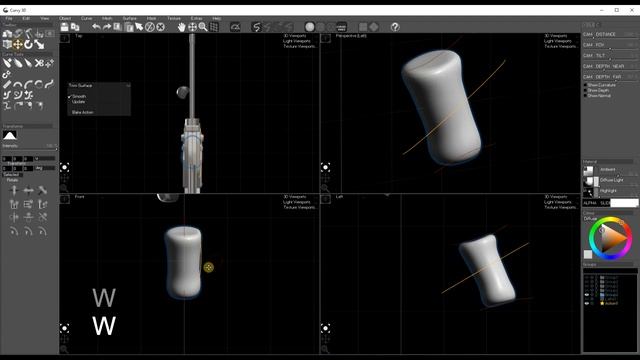
Task: Click the Redo arrow icon
Action: point(107,27)
